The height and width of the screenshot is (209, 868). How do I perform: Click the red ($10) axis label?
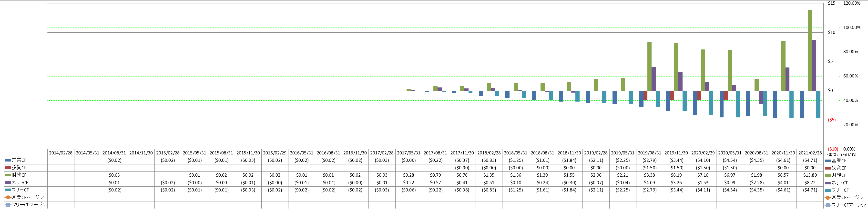tap(833, 149)
